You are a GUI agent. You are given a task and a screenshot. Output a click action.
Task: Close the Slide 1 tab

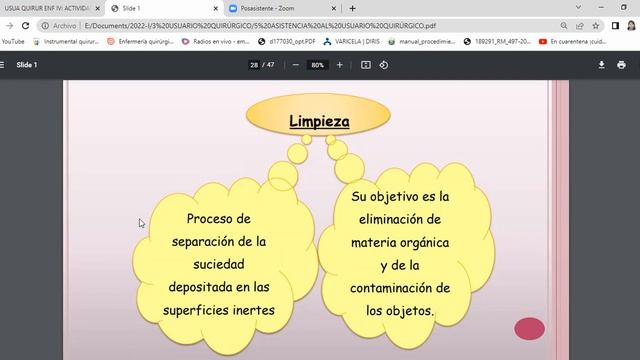216,8
